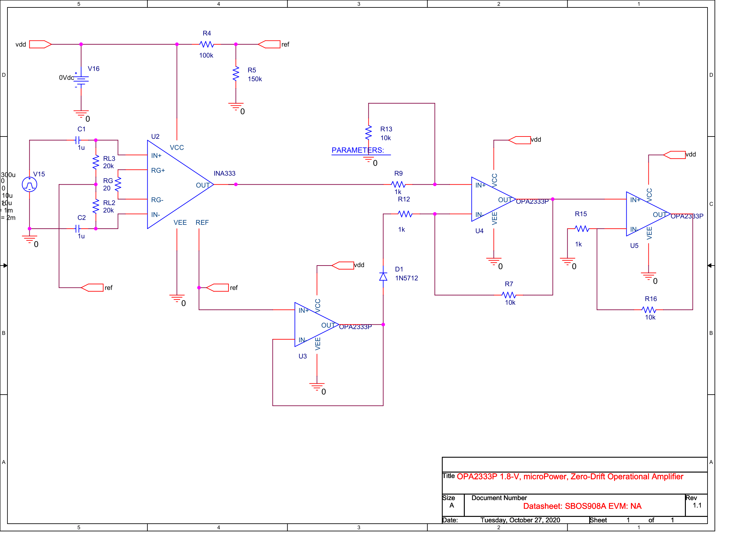The width and height of the screenshot is (756, 535).
Task: Select ground symbol under U3 VEE
Action: [x=317, y=387]
